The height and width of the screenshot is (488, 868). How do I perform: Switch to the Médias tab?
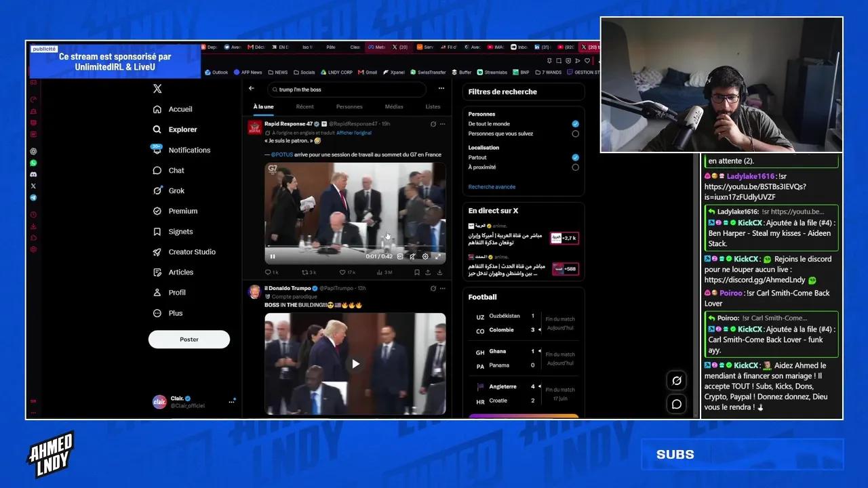[x=394, y=106]
